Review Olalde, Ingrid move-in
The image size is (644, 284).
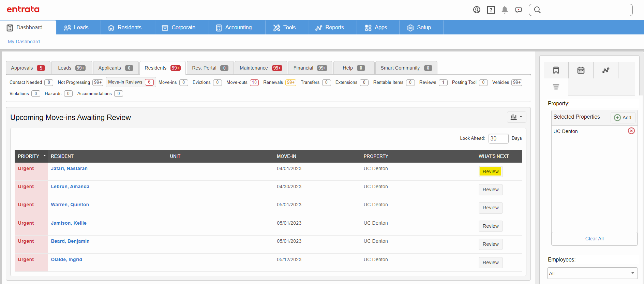coord(491,263)
